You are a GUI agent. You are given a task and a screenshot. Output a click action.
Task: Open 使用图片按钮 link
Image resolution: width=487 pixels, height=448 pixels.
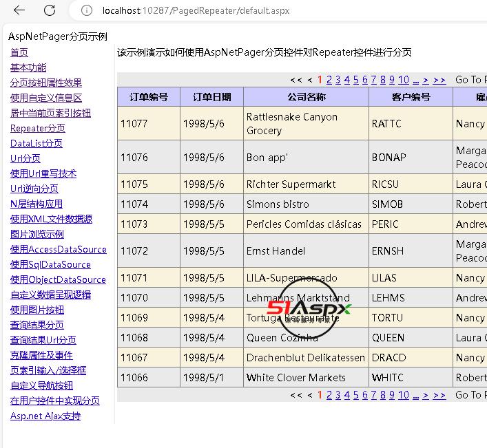tap(37, 310)
